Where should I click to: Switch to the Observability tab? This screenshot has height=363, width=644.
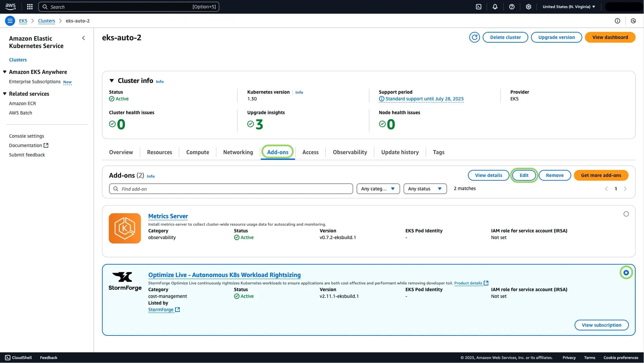click(350, 152)
